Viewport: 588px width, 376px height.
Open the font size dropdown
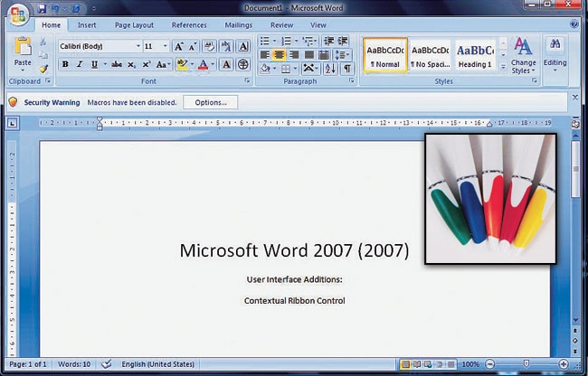pyautogui.click(x=165, y=46)
